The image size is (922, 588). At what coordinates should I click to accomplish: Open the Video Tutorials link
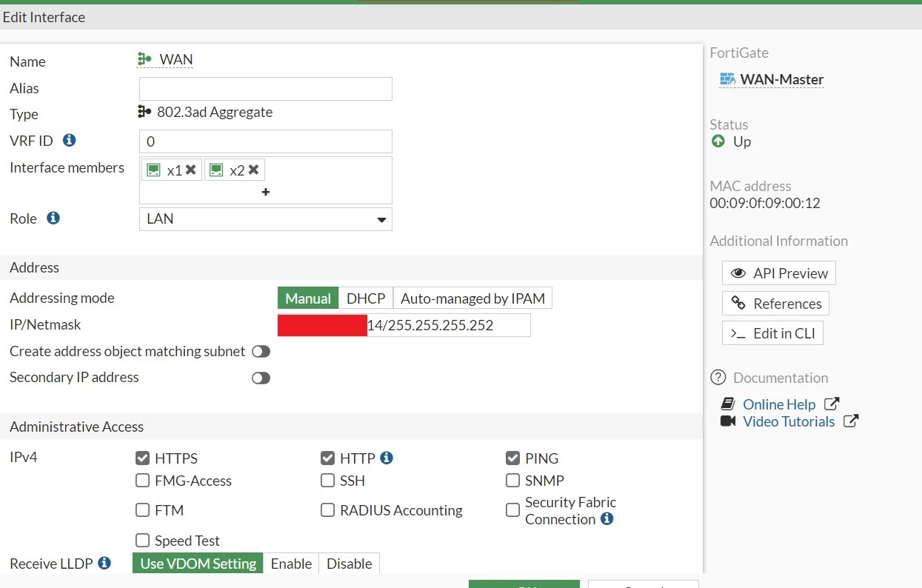pos(789,421)
